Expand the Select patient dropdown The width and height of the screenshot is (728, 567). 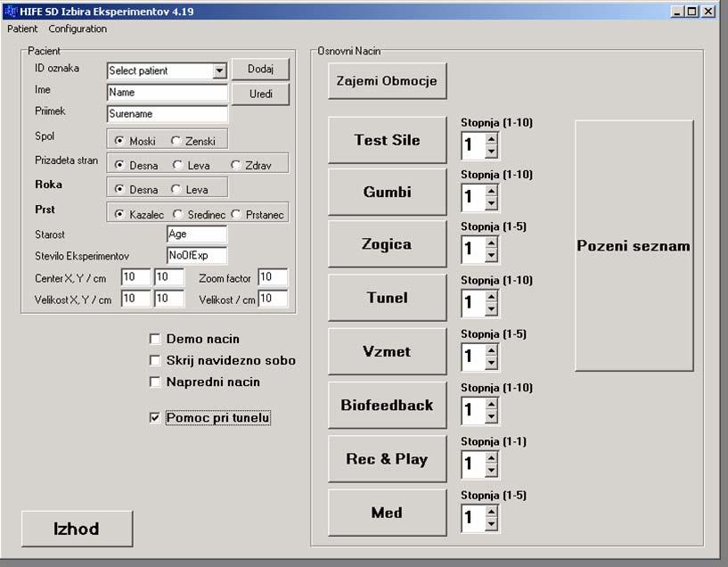(219, 71)
